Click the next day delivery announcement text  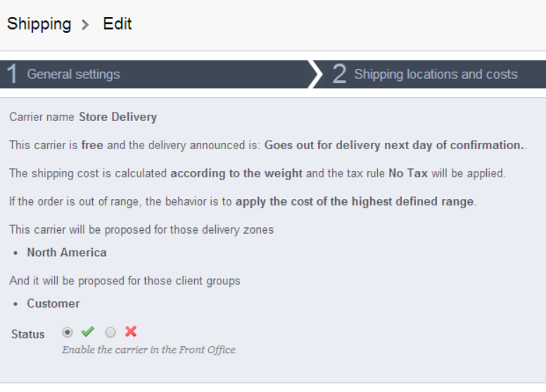394,145
